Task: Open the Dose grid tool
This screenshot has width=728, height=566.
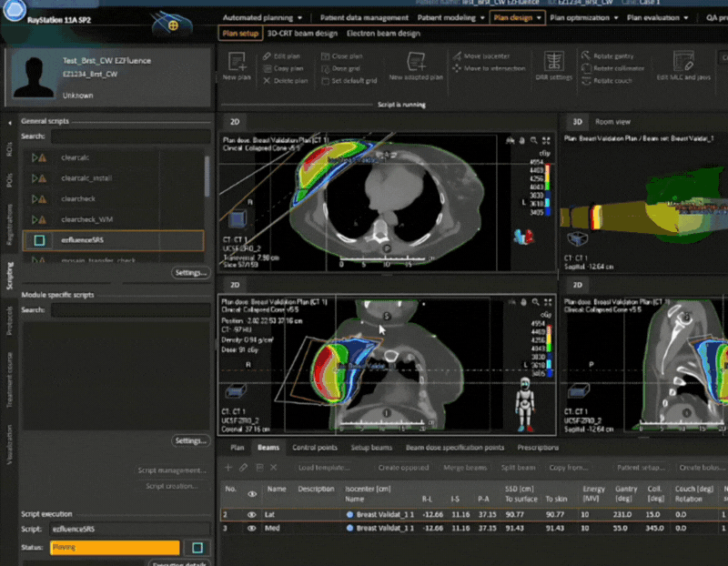Action: [x=340, y=68]
